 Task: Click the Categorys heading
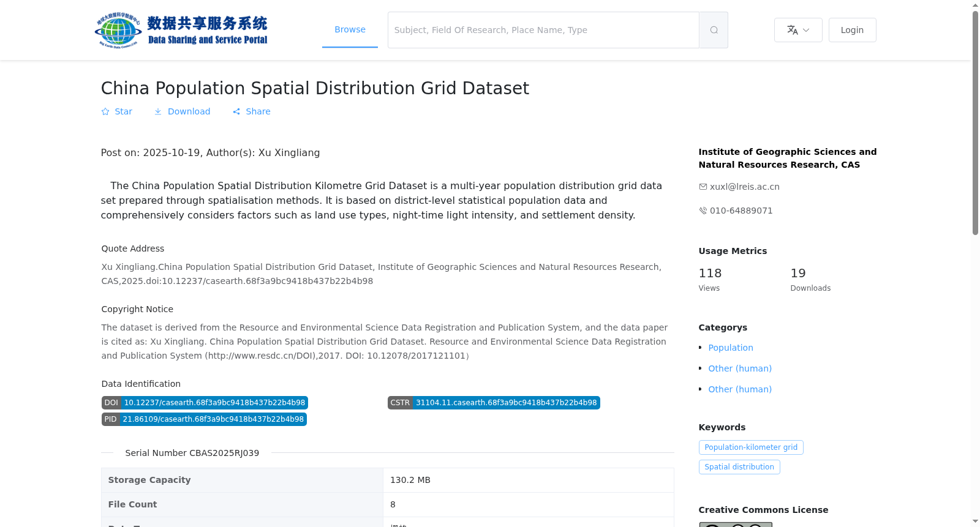pos(723,327)
